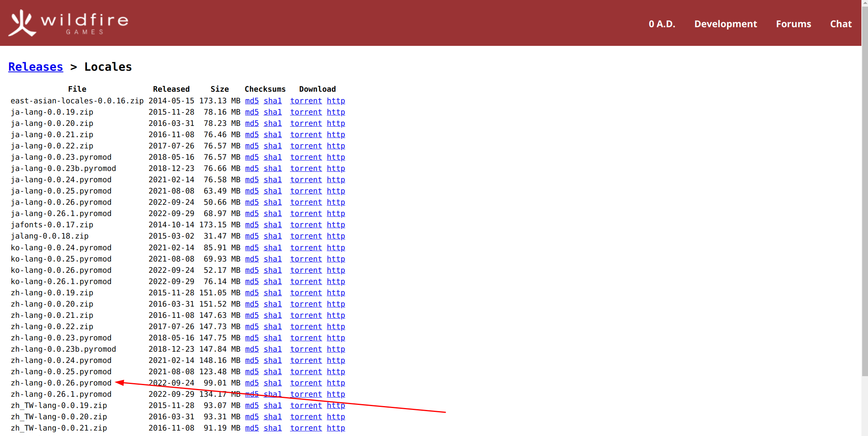Download zh-lang-0.0.20.zip via http
This screenshot has width=868, height=436.
point(336,304)
